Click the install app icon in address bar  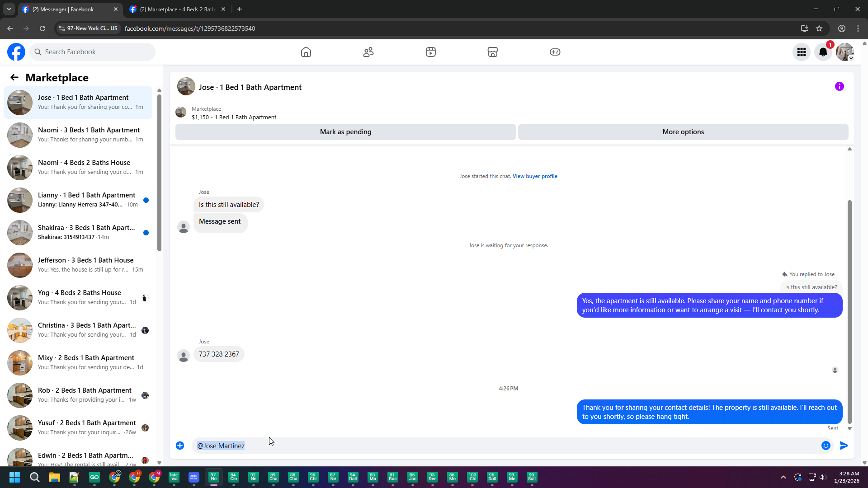point(805,28)
